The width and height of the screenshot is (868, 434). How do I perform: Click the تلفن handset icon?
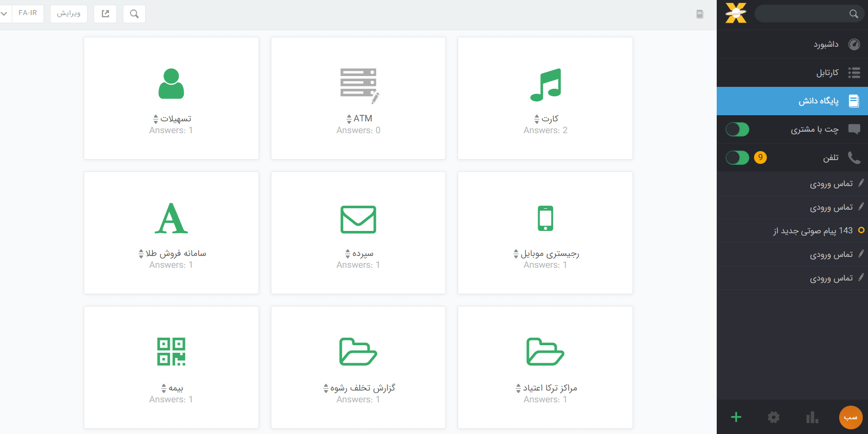click(854, 158)
